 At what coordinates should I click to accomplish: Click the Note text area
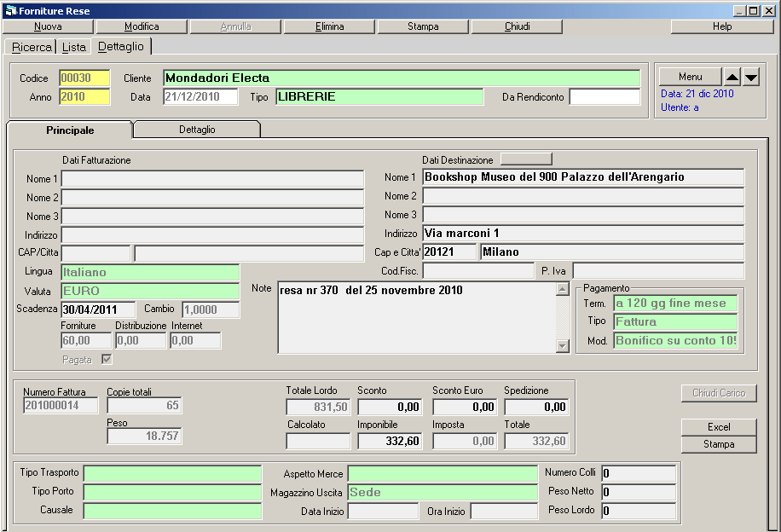click(417, 317)
